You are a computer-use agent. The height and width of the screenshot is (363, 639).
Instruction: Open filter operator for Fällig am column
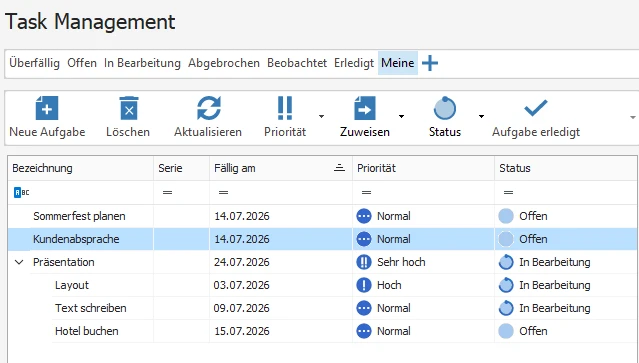[x=223, y=192]
